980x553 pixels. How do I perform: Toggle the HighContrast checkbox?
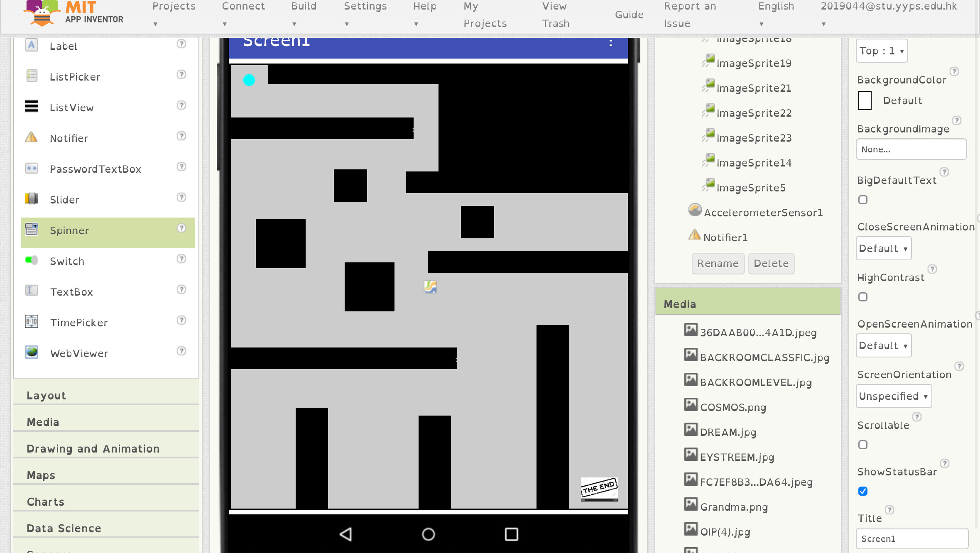pyautogui.click(x=863, y=297)
